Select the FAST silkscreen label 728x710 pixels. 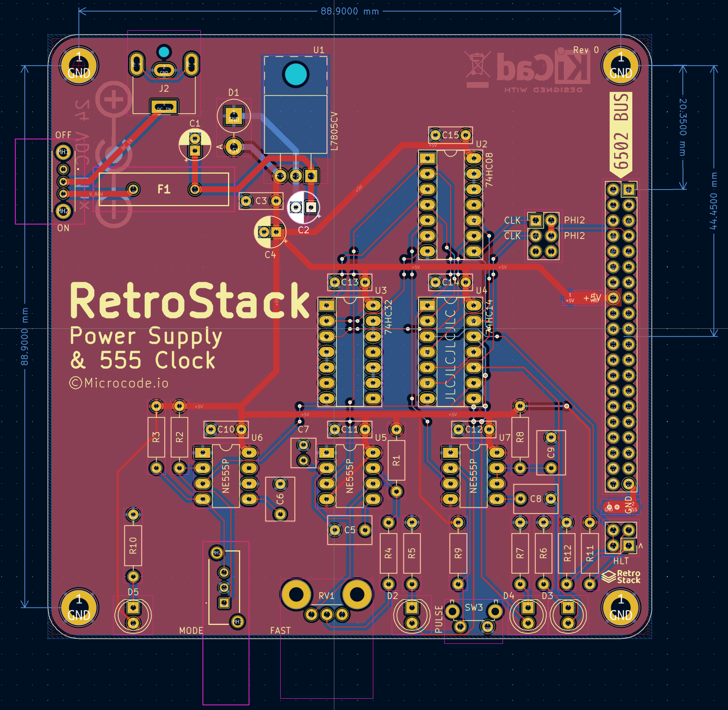280,631
